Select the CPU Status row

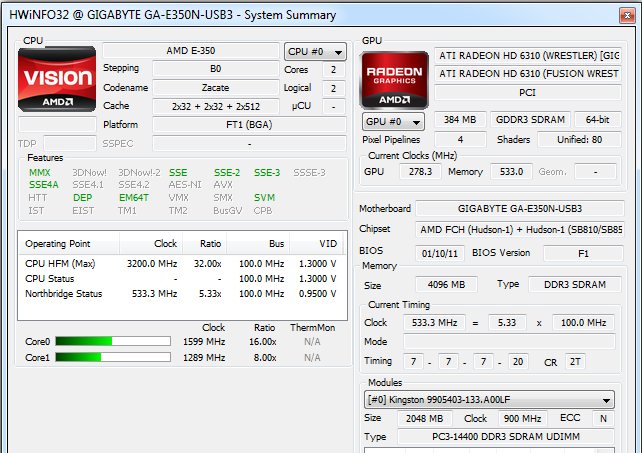[x=180, y=278]
